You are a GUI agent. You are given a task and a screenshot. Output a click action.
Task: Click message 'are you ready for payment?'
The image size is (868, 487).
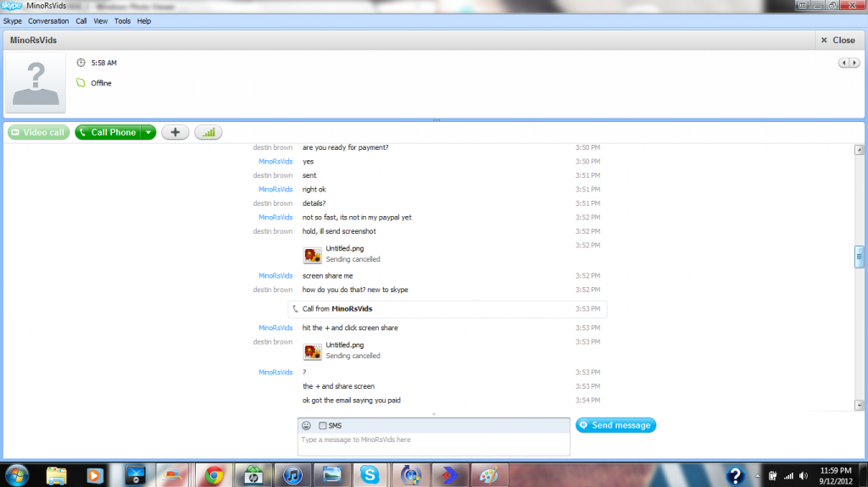click(x=346, y=147)
